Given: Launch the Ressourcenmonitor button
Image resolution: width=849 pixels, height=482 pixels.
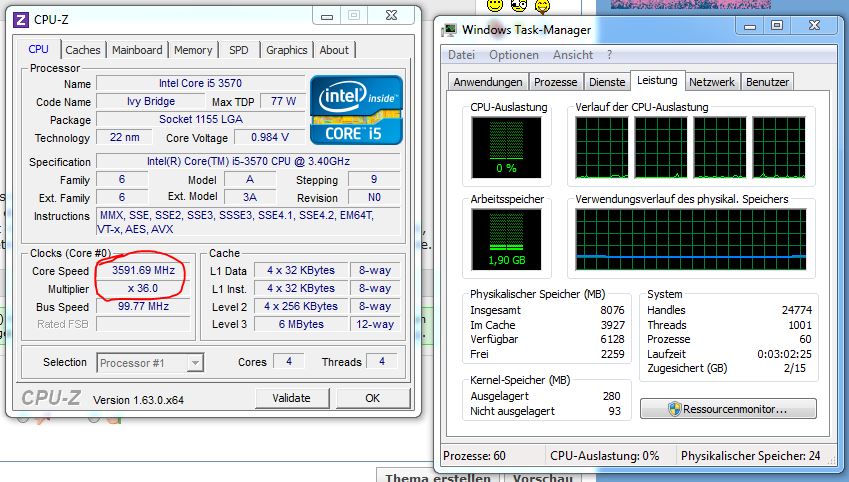Looking at the screenshot, I should tap(728, 409).
